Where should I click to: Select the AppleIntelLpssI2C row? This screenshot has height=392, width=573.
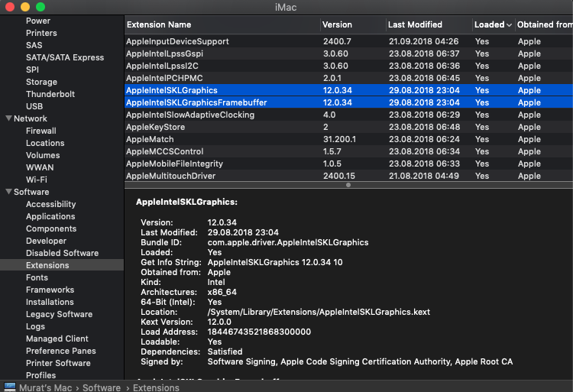click(x=348, y=66)
